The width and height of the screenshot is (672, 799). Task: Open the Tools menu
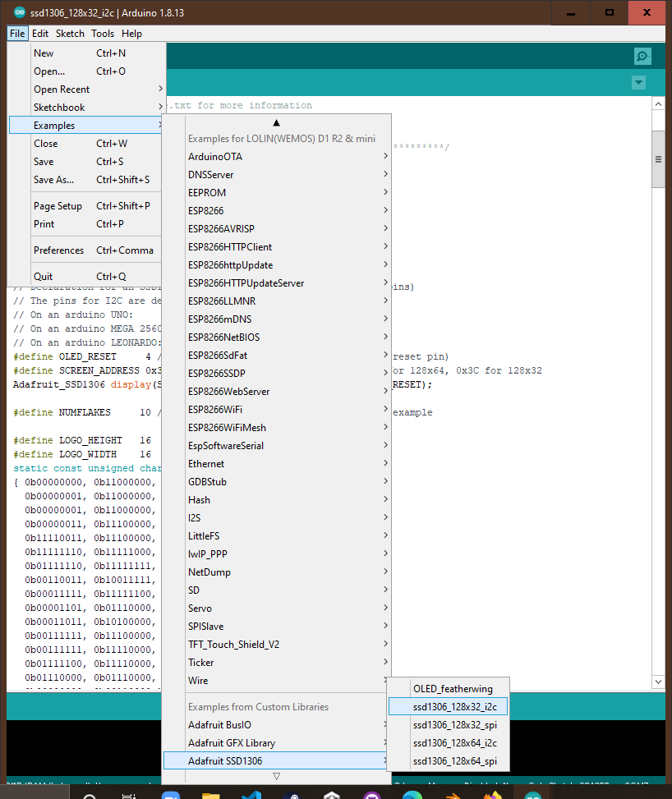click(103, 34)
